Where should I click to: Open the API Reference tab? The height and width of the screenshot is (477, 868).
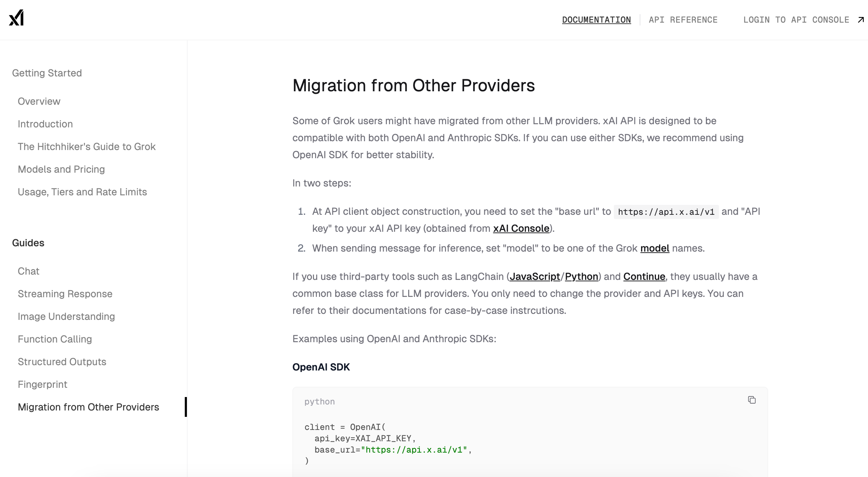click(x=683, y=20)
